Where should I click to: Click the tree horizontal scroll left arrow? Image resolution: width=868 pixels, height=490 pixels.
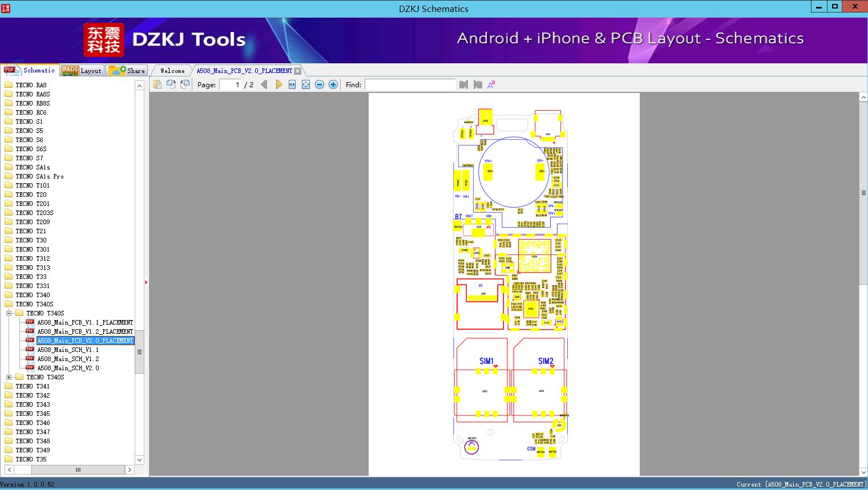pos(9,469)
